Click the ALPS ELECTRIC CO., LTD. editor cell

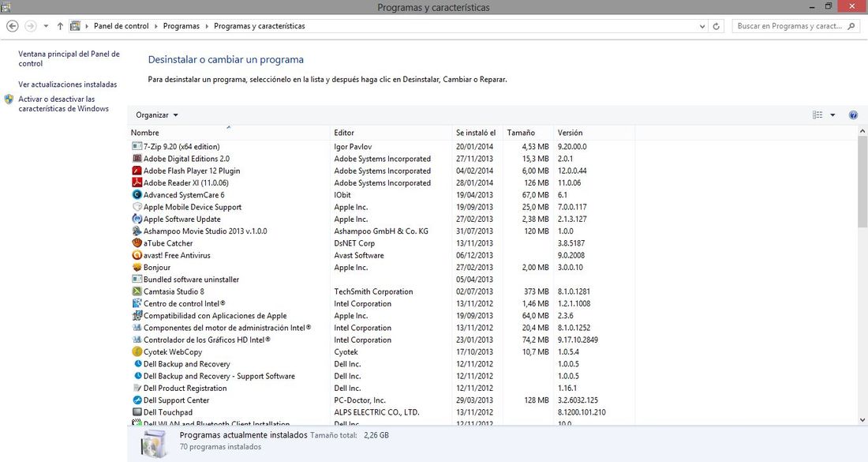click(x=376, y=412)
